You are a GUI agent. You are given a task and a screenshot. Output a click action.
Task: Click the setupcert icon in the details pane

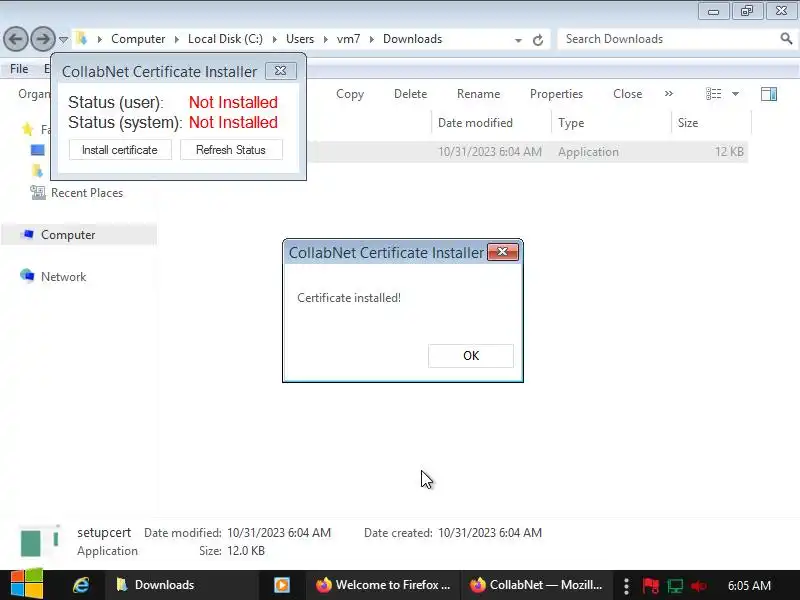(40, 542)
